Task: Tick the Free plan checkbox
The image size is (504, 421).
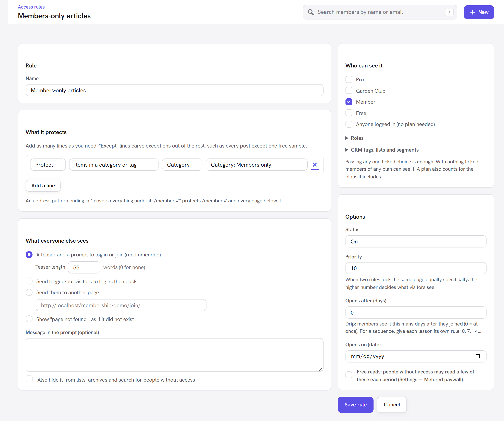Action: point(349,113)
